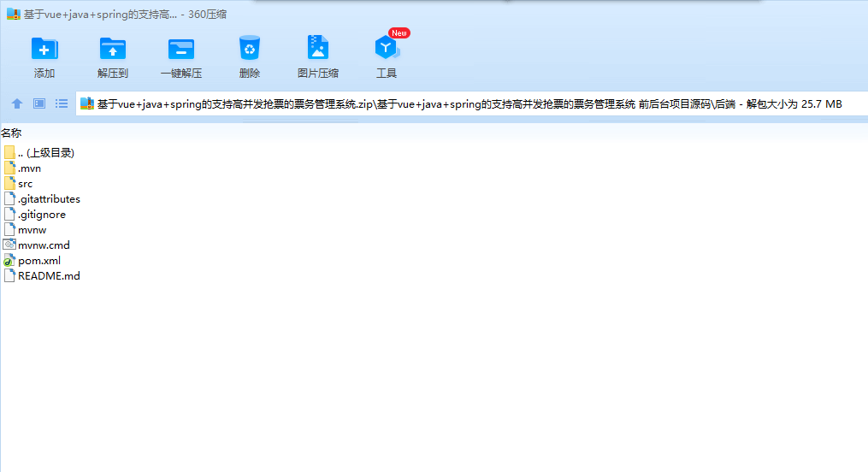
Task: Select the src folder
Action: tap(18, 184)
